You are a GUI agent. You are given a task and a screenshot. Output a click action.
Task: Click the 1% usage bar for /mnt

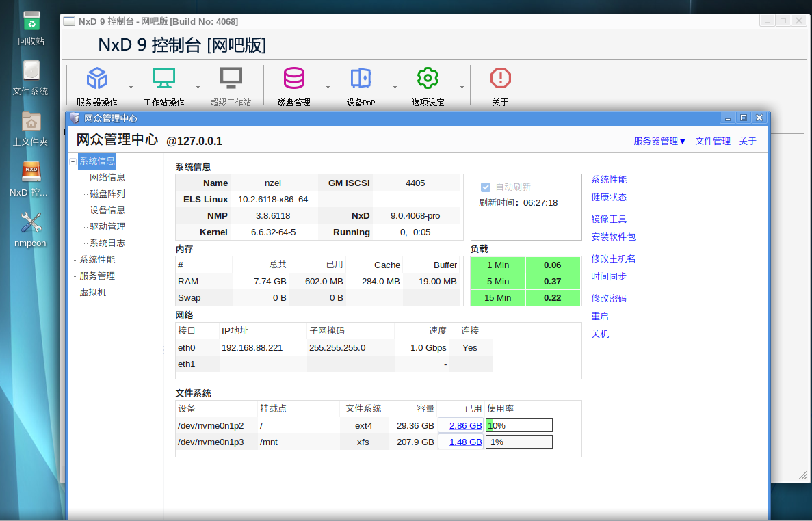pyautogui.click(x=519, y=442)
